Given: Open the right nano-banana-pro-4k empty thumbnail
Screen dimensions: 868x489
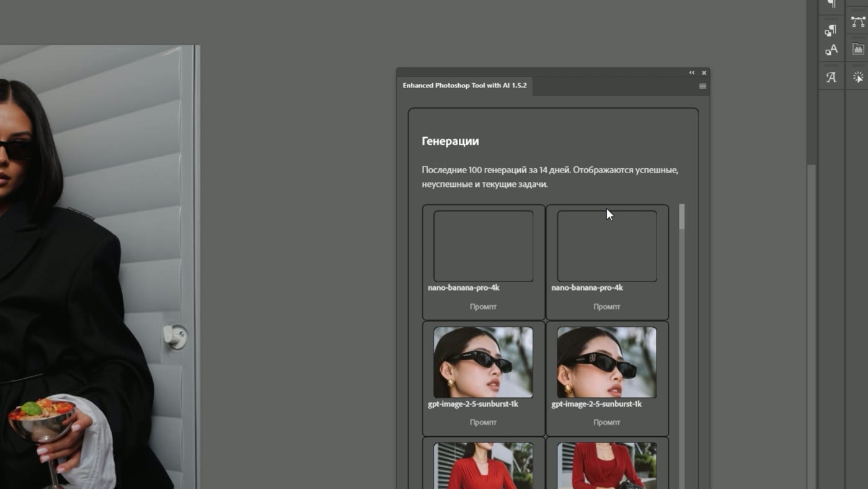Looking at the screenshot, I should click(607, 246).
